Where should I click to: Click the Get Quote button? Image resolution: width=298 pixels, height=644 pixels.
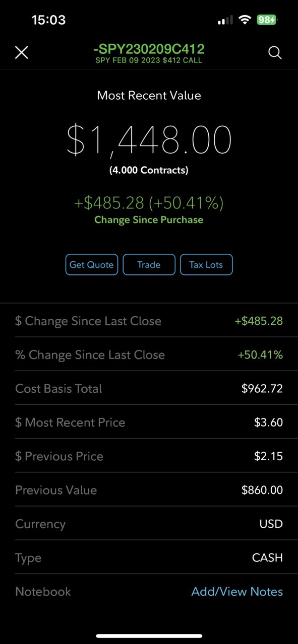click(92, 265)
